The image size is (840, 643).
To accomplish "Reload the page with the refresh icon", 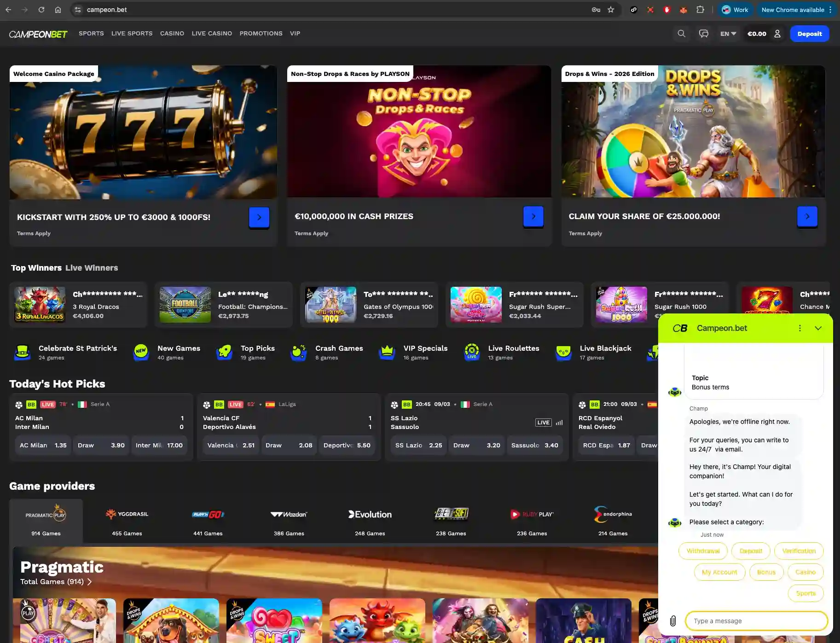I will [41, 10].
